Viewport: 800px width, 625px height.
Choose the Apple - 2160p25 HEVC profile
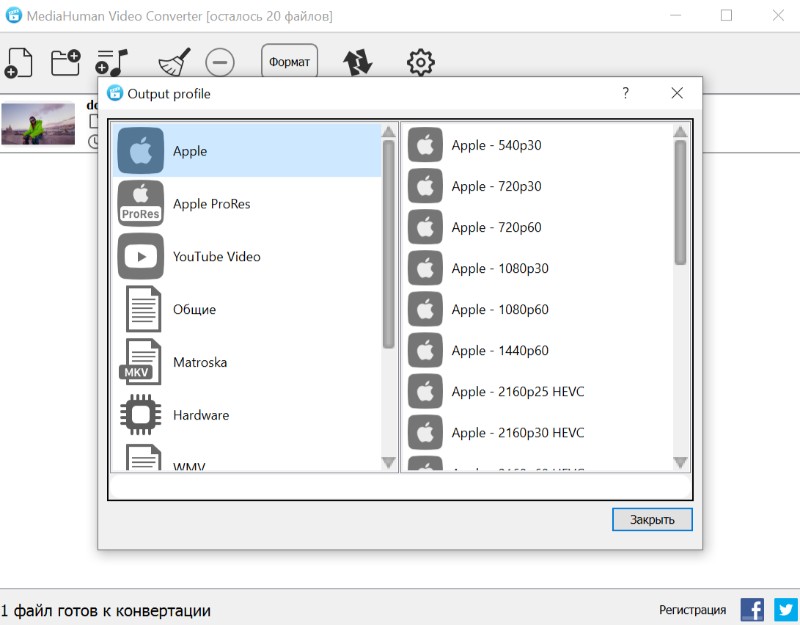click(517, 392)
